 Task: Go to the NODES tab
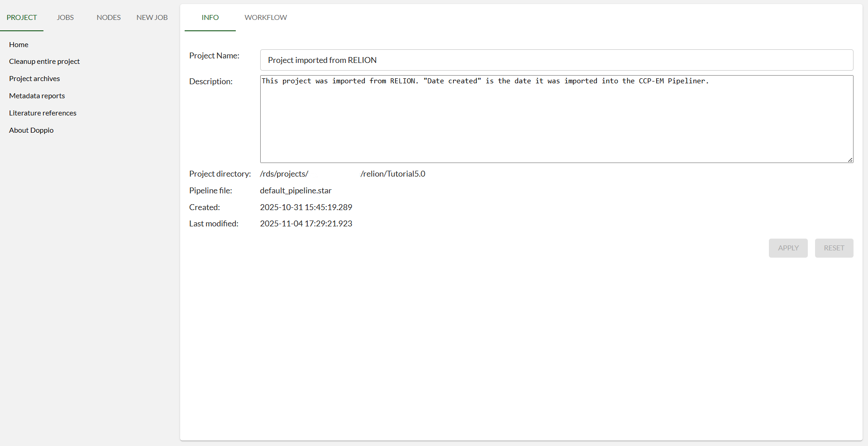pyautogui.click(x=109, y=17)
